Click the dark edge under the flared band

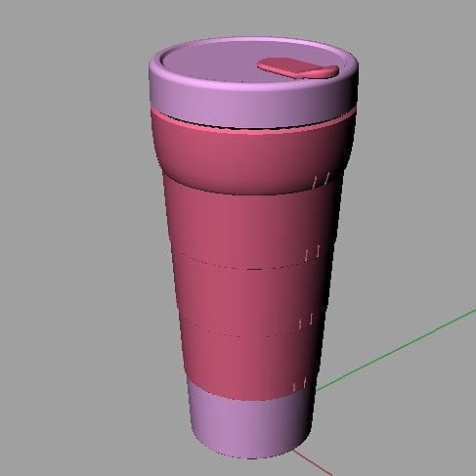[x=247, y=193]
